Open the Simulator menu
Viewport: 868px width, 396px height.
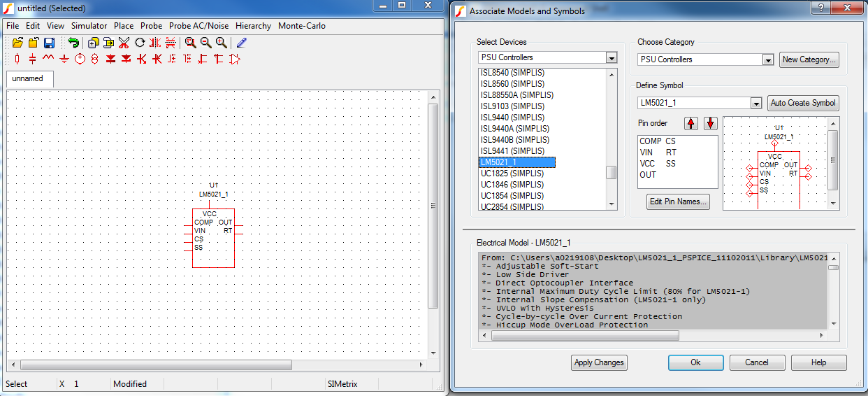pos(89,26)
